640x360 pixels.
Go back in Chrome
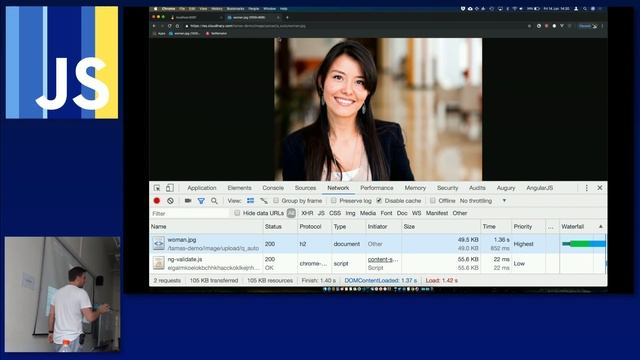tap(154, 26)
